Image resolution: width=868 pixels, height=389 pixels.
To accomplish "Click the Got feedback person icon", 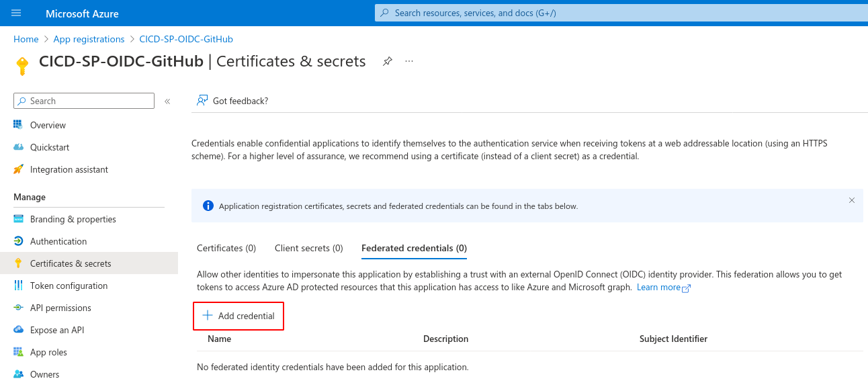I will pyautogui.click(x=202, y=101).
